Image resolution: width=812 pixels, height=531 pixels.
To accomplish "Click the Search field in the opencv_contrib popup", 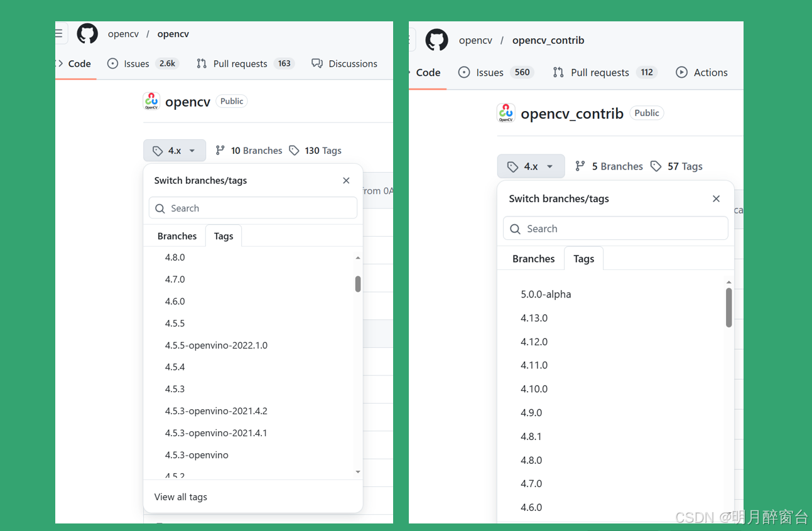I will pos(615,228).
